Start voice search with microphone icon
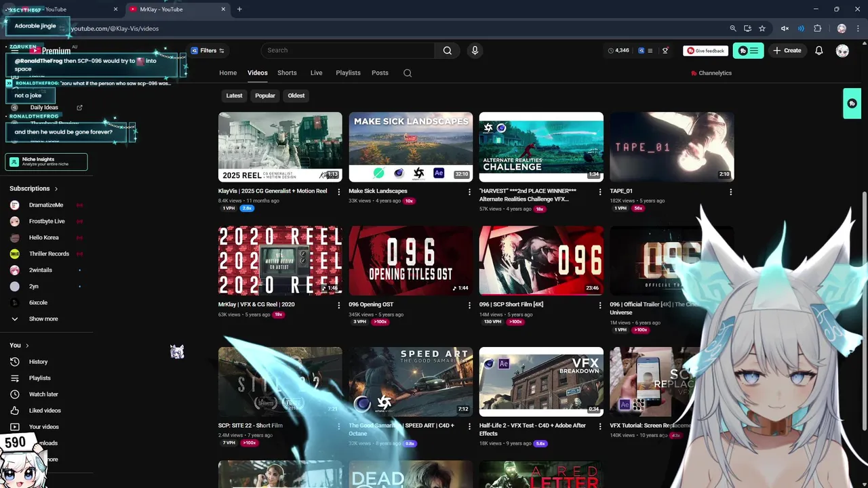Screen dimensions: 868x488 click(475, 50)
